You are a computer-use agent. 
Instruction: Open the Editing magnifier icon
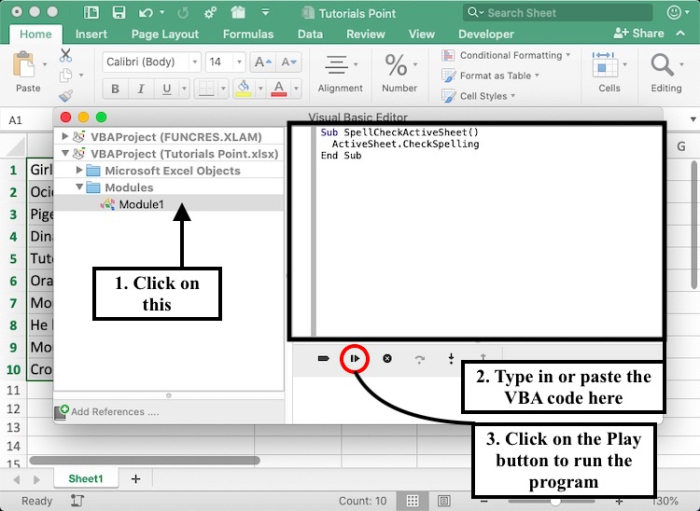662,65
